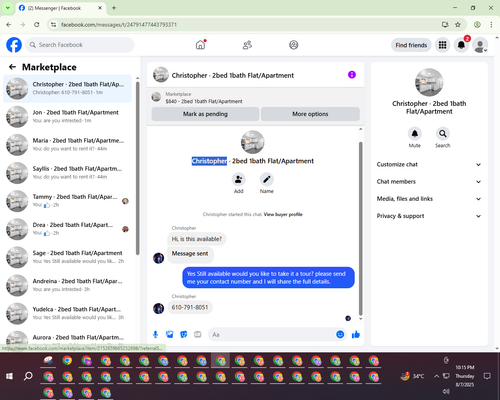Reload the page in browser
Viewport: 500px width, 400px height.
coord(37,24)
